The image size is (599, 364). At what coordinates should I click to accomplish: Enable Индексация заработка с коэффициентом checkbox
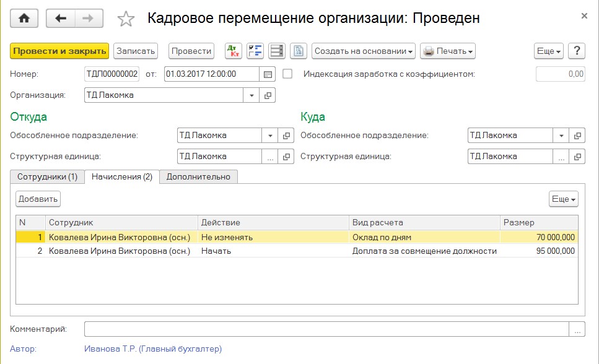(x=287, y=74)
